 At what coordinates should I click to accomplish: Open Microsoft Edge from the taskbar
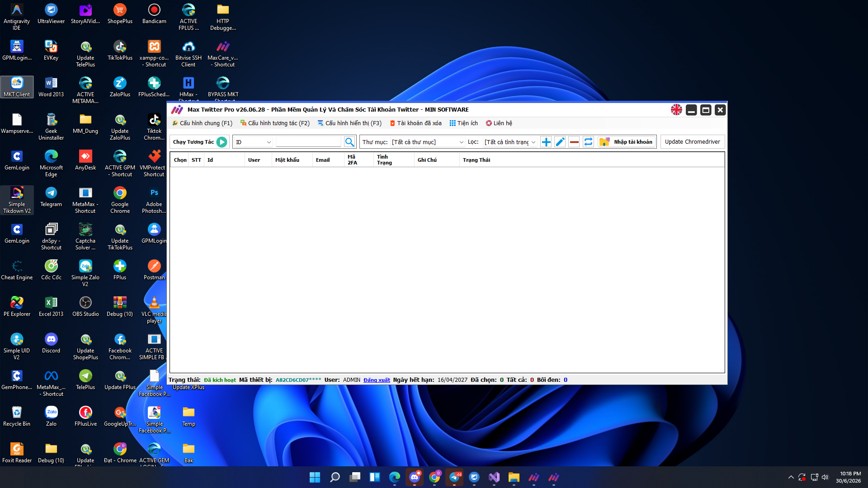coord(395,477)
